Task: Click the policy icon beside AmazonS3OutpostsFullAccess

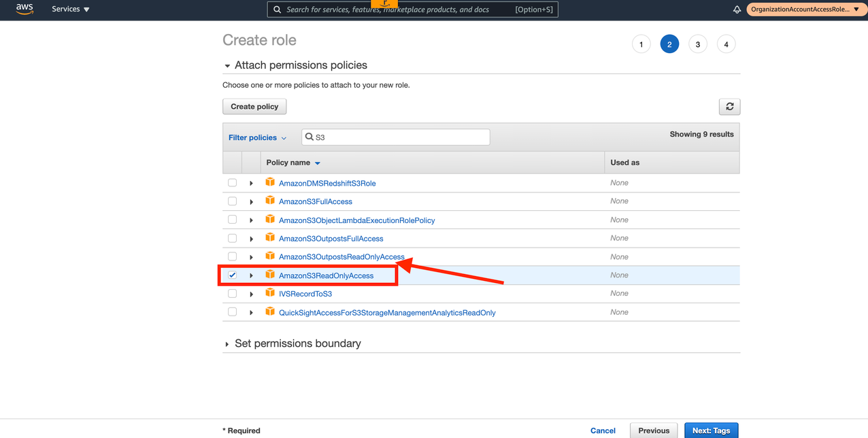Action: [x=270, y=238]
